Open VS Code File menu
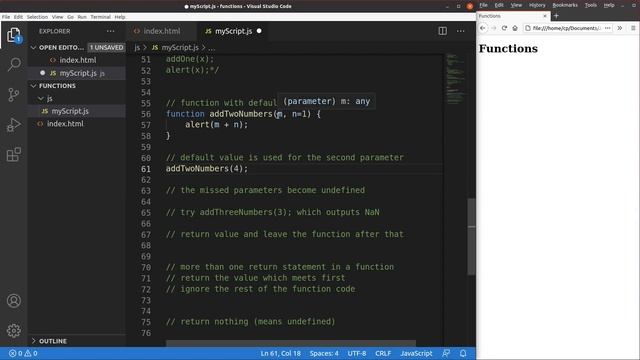This screenshot has height=360, width=640. point(6,17)
